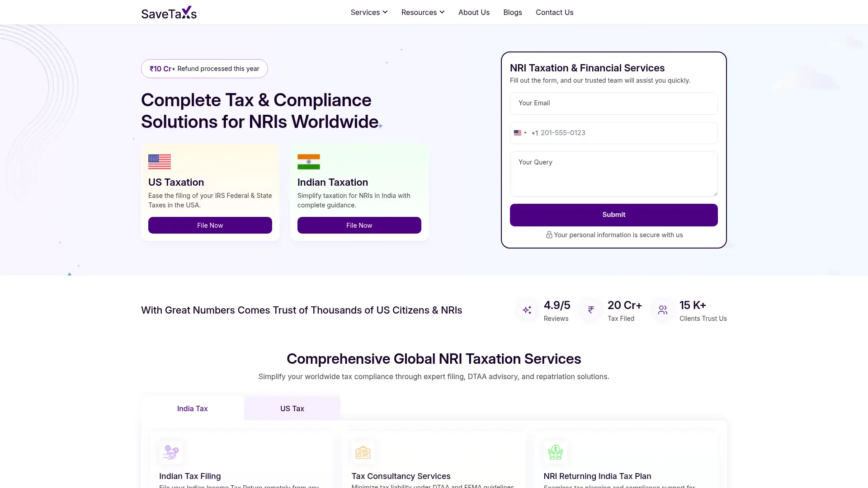
Task: Select the India Tax tab
Action: [192, 408]
